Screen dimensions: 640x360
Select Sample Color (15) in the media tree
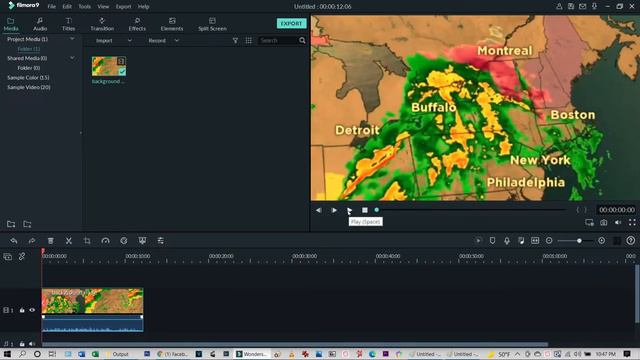[x=28, y=78]
